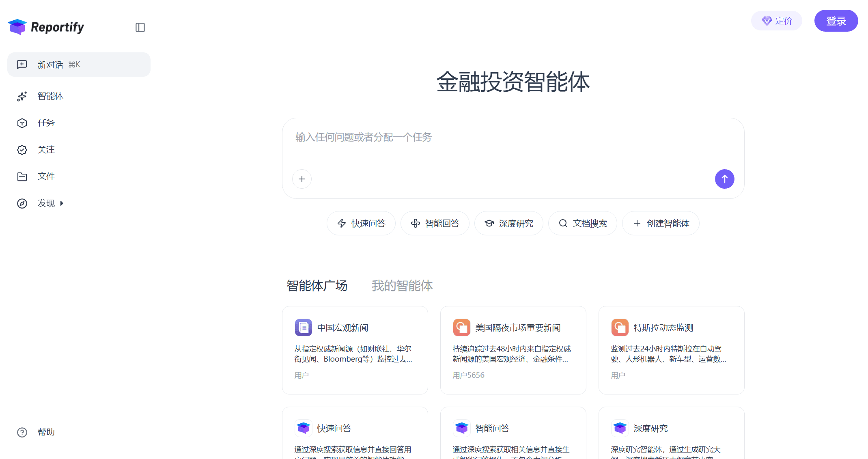Click the attachment plus icon in input box
The image size is (868, 459).
[x=302, y=179]
